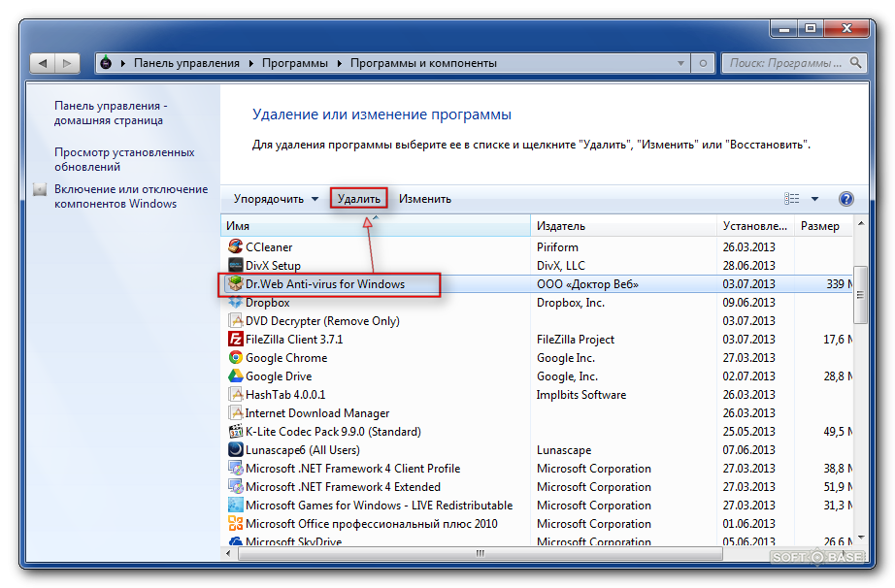Click the date 09.06.2013 for Dropbox

click(x=748, y=303)
